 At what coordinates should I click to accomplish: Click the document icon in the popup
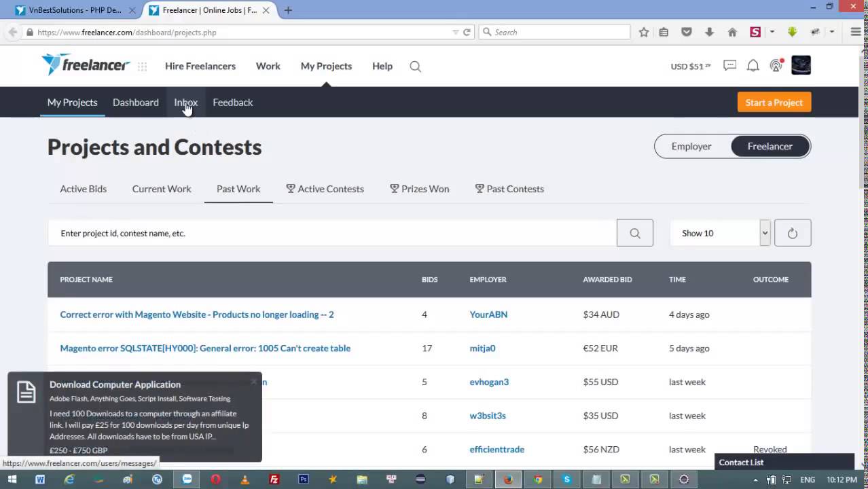tap(26, 392)
